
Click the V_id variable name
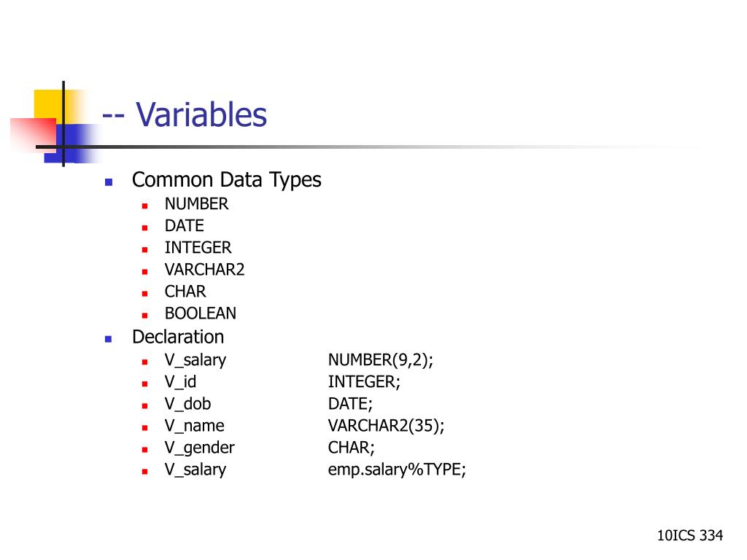point(181,382)
